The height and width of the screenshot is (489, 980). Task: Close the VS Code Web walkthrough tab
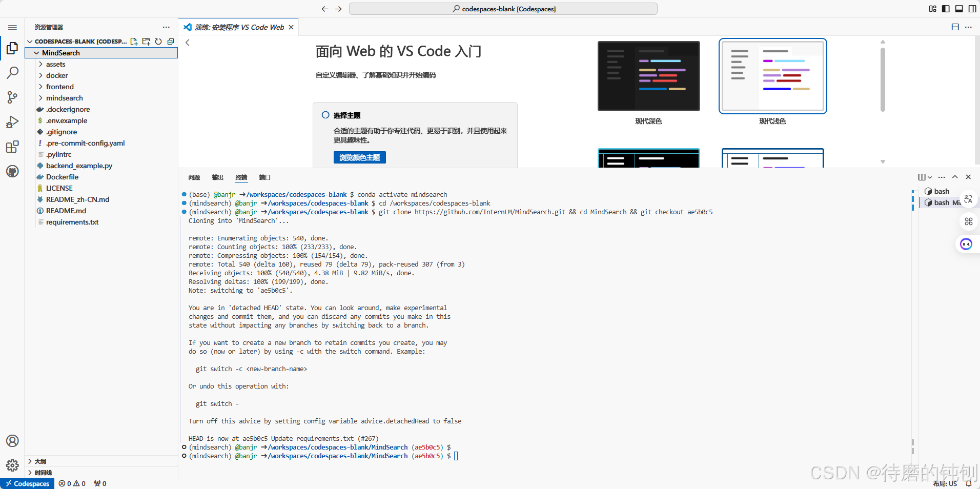(x=291, y=27)
